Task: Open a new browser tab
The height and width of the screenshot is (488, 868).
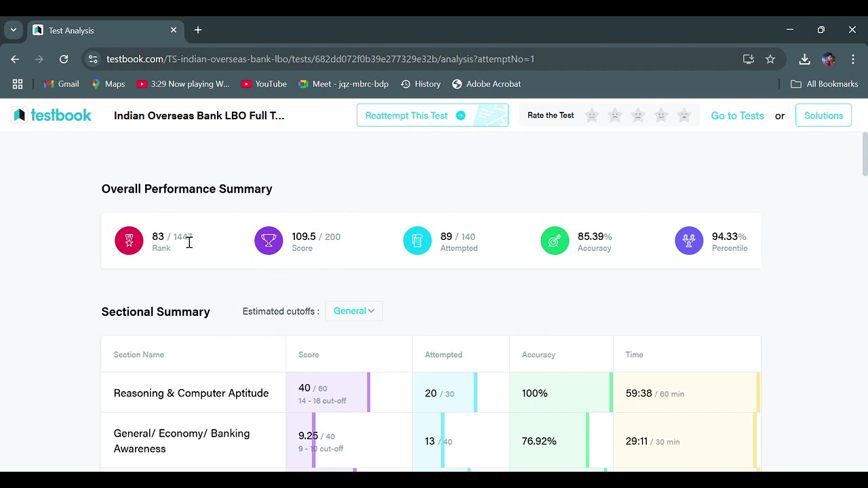Action: [x=198, y=30]
